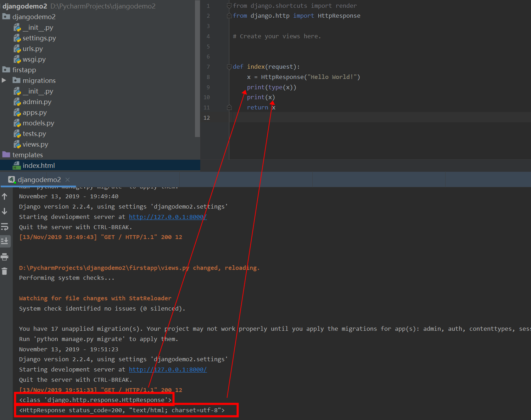The image size is (531, 420).
Task: Click the Print icon in run panel
Action: click(5, 257)
